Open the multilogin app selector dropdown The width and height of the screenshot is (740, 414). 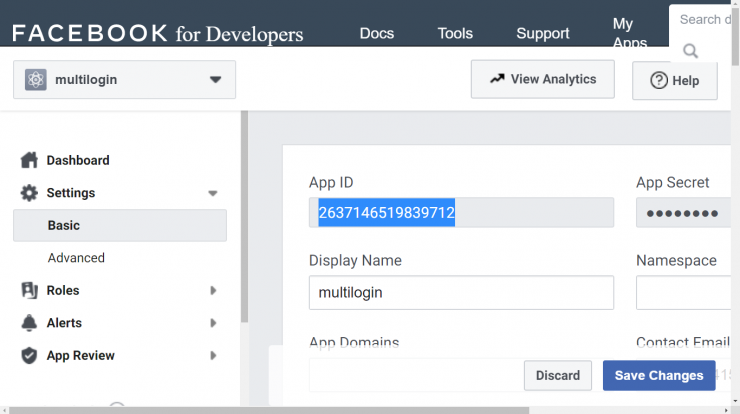[x=125, y=80]
